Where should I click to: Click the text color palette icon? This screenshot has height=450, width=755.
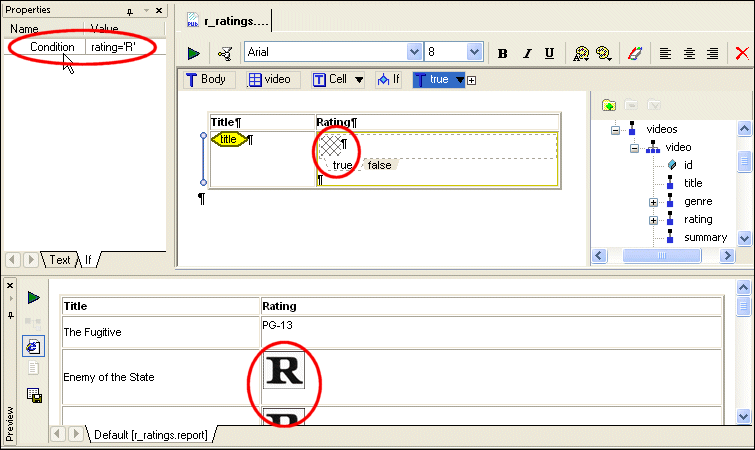(x=632, y=53)
